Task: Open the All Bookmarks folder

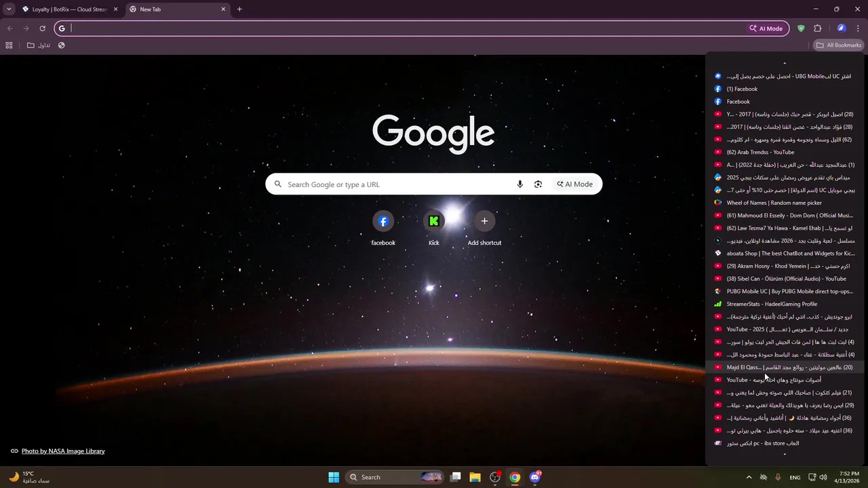Action: 839,45
